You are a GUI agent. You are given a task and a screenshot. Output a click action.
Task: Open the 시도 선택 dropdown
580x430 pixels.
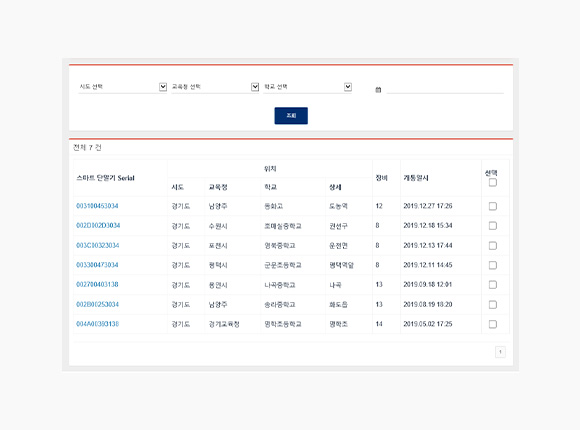[x=122, y=87]
